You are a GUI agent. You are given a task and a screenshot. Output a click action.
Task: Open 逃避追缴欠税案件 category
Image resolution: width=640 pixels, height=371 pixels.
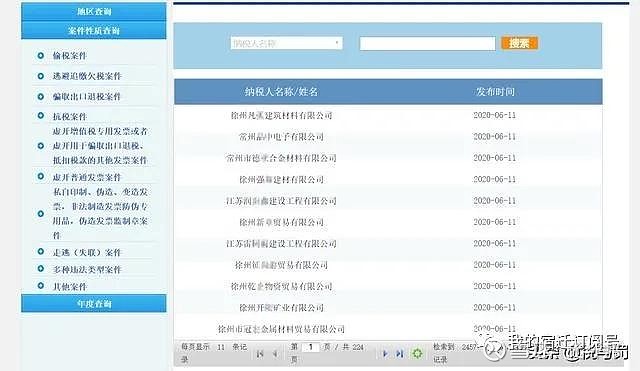(x=87, y=76)
